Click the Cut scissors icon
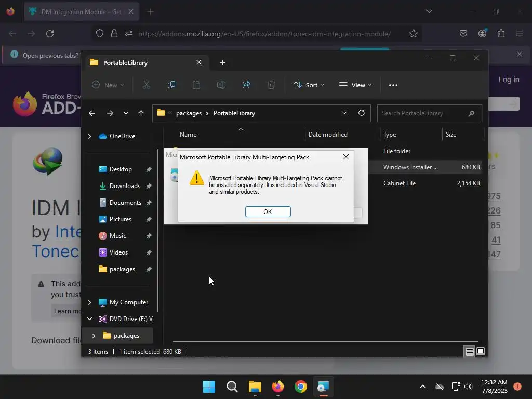 coord(146,85)
